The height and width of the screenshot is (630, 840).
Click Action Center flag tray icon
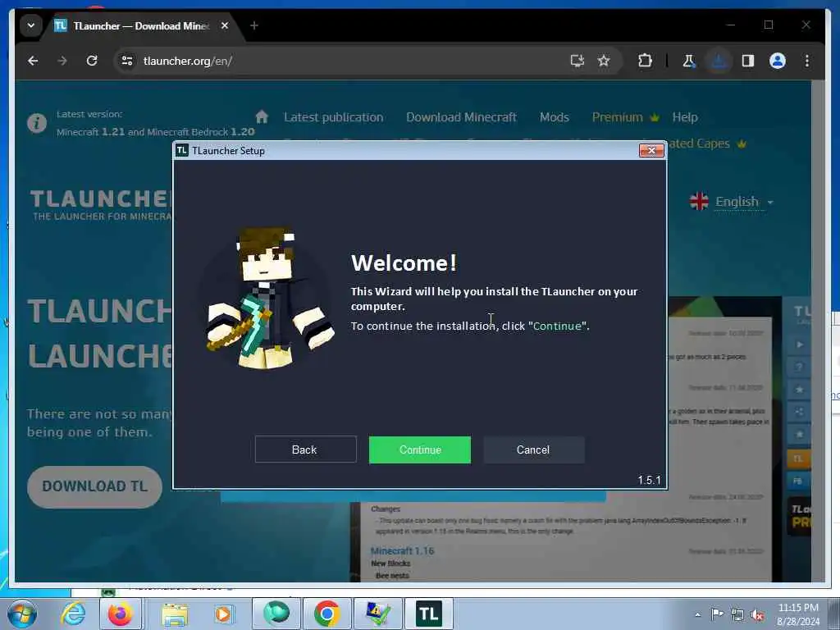(x=717, y=614)
